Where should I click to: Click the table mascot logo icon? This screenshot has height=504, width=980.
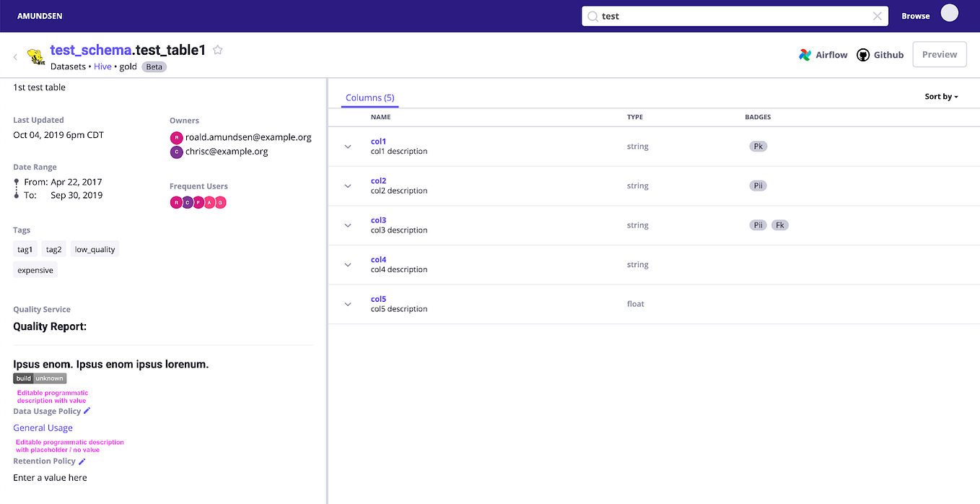(x=35, y=55)
